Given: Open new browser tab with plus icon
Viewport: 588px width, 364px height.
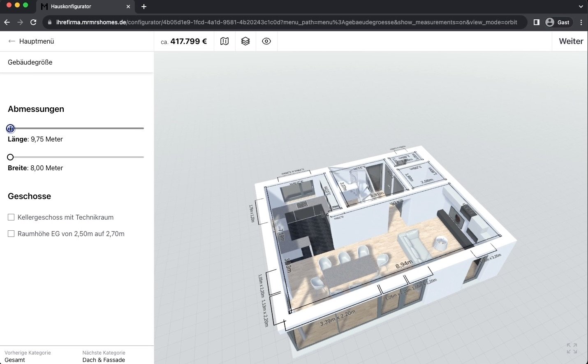Looking at the screenshot, I should point(144,7).
